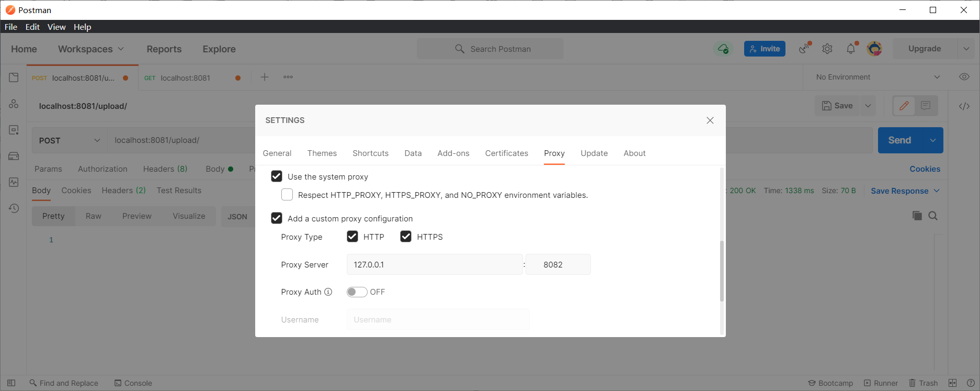Image resolution: width=980 pixels, height=391 pixels.
Task: Click the cloud sync status icon
Action: pyautogui.click(x=723, y=49)
